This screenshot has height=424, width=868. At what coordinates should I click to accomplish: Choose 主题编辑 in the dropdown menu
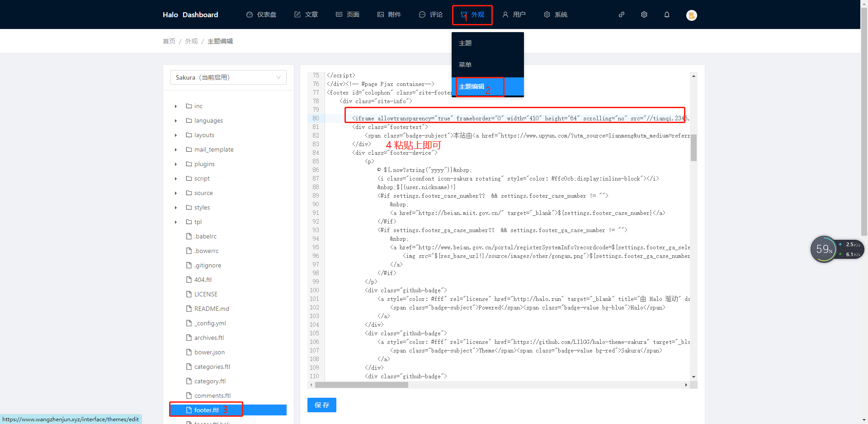click(488, 86)
